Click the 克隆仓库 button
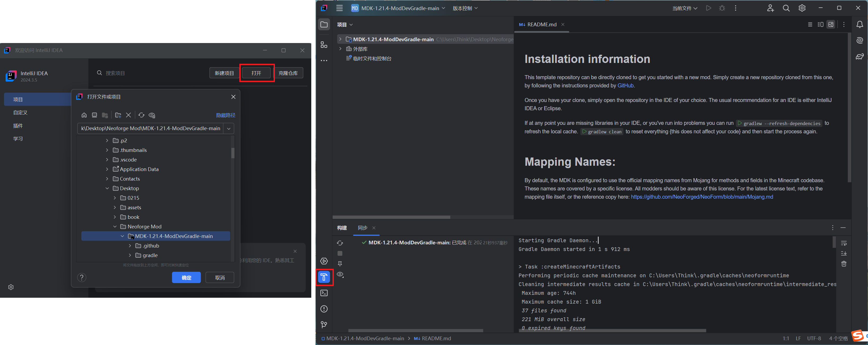Viewport: 868px width, 345px height. click(x=288, y=73)
